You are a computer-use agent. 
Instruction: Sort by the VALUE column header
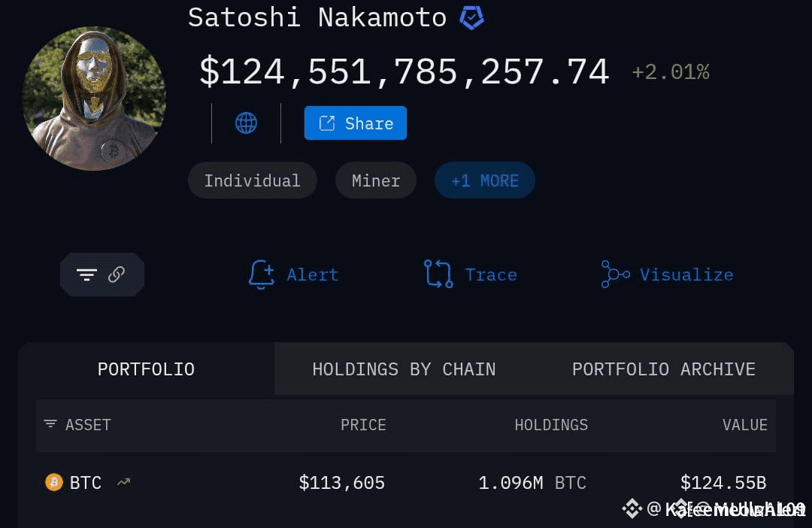tap(744, 425)
